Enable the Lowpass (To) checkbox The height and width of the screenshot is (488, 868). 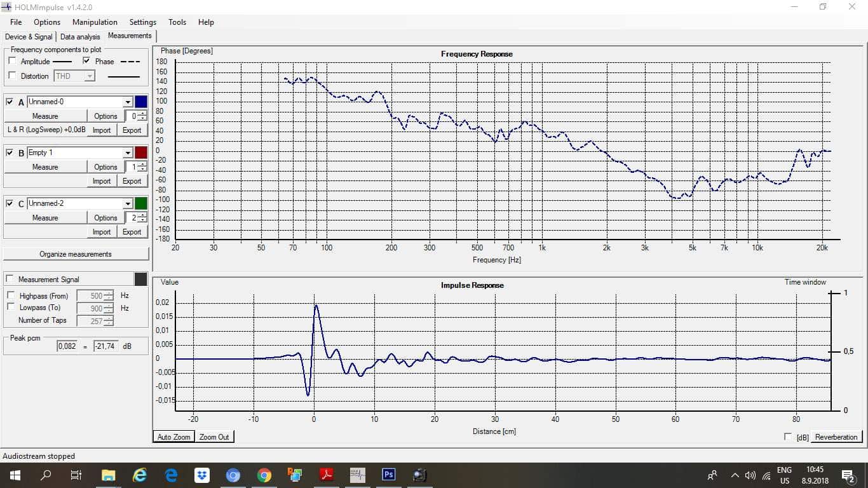click(11, 307)
